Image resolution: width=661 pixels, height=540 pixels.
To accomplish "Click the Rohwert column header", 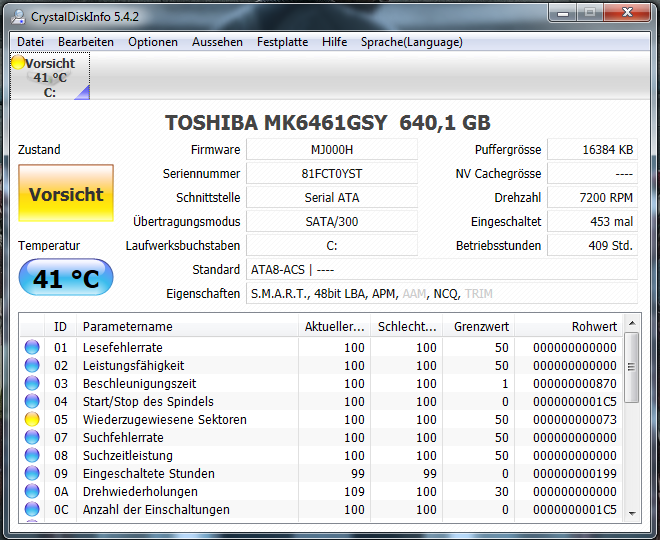I will 568,327.
